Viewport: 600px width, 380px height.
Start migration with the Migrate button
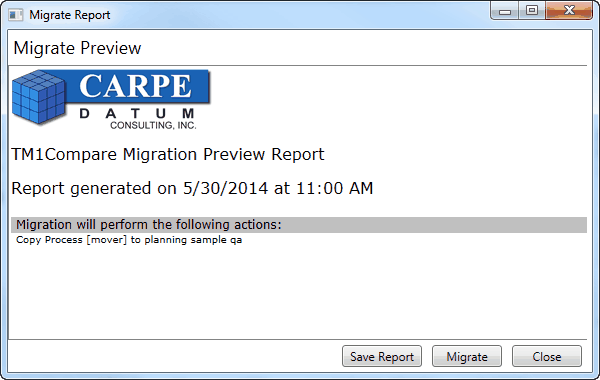click(x=467, y=356)
